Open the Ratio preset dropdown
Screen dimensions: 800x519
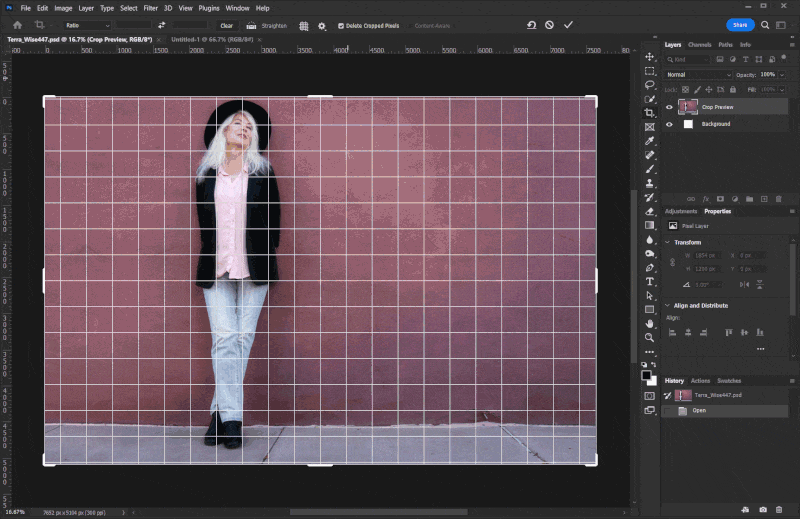click(x=87, y=25)
